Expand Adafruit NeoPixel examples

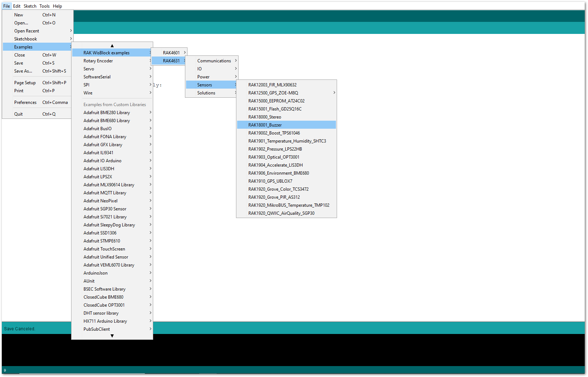(112, 201)
